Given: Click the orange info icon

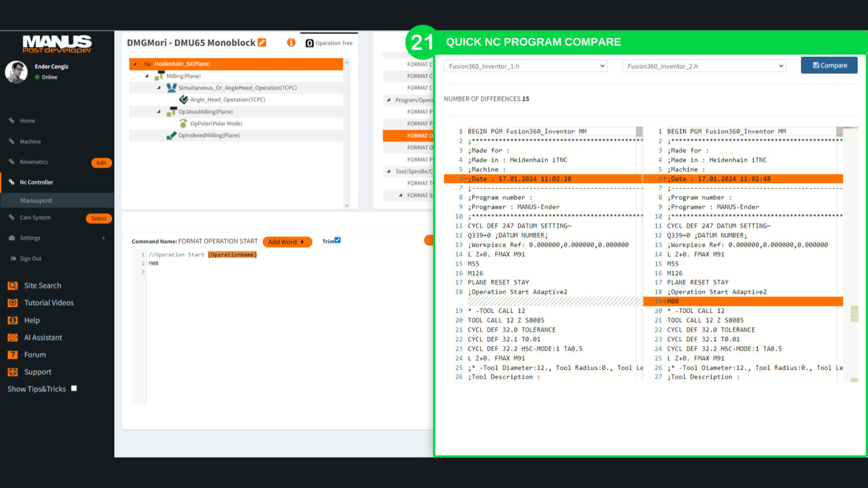Looking at the screenshot, I should (291, 43).
